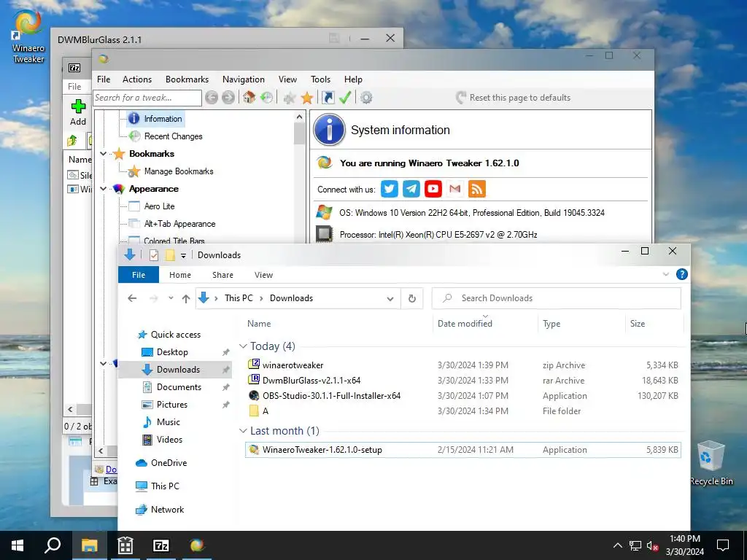Collapse the Bookmarks tree node
Screen dimensions: 747x560
[104, 154]
